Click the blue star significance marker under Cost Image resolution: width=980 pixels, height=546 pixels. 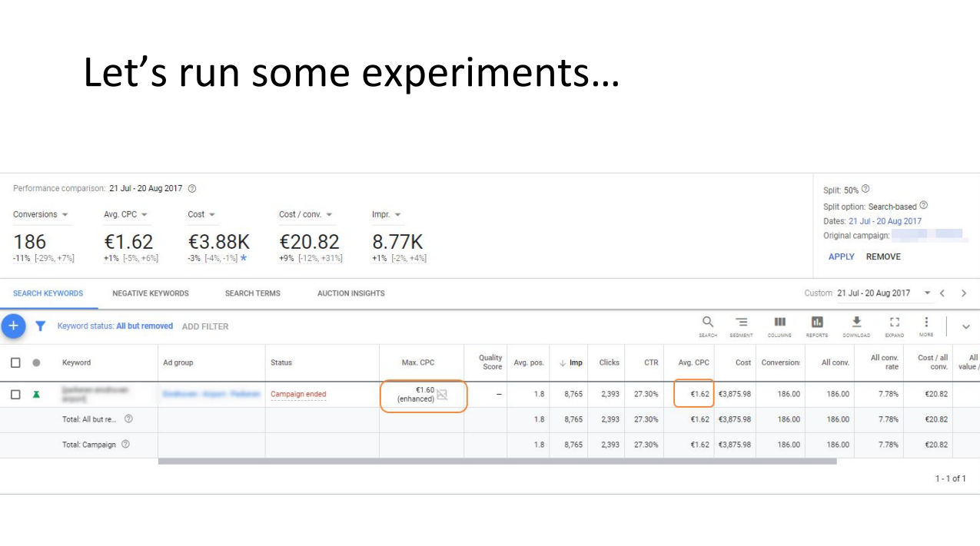(244, 259)
